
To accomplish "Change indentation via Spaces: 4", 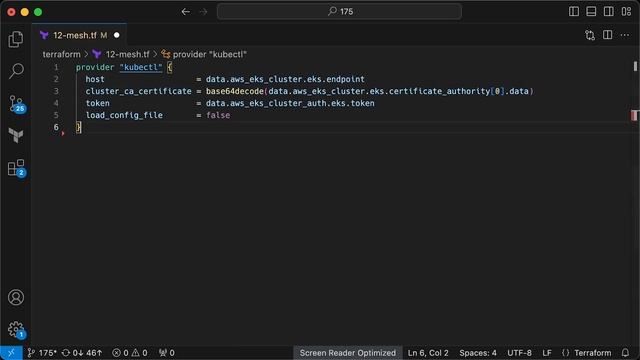I will click(x=478, y=353).
